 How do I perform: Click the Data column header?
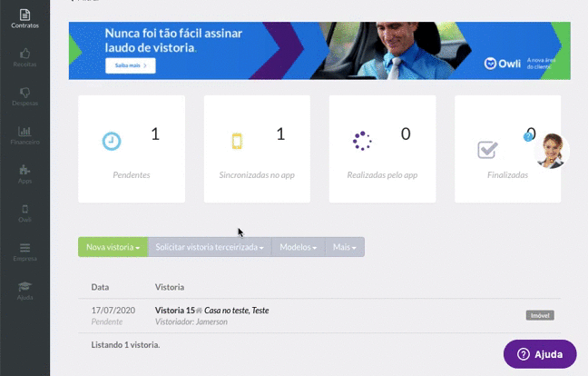coord(100,287)
